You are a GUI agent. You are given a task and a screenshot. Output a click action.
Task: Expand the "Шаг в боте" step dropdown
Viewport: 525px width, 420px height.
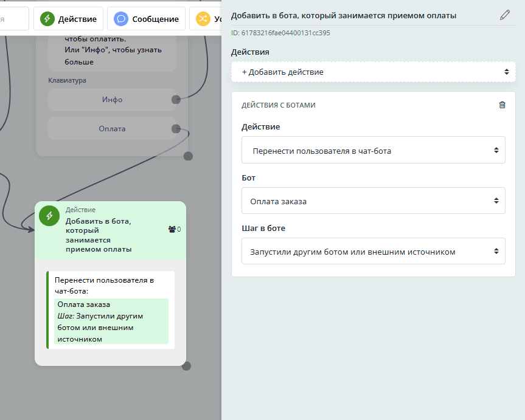pyautogui.click(x=373, y=251)
